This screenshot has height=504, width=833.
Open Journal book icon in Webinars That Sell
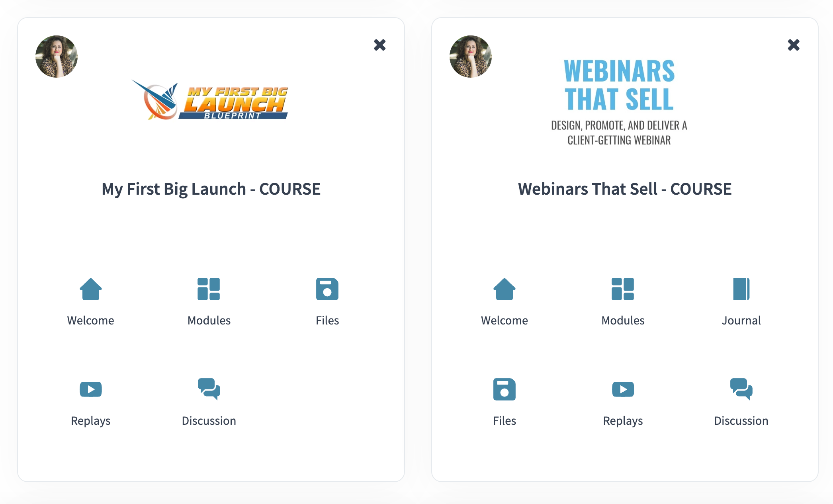[x=741, y=289]
